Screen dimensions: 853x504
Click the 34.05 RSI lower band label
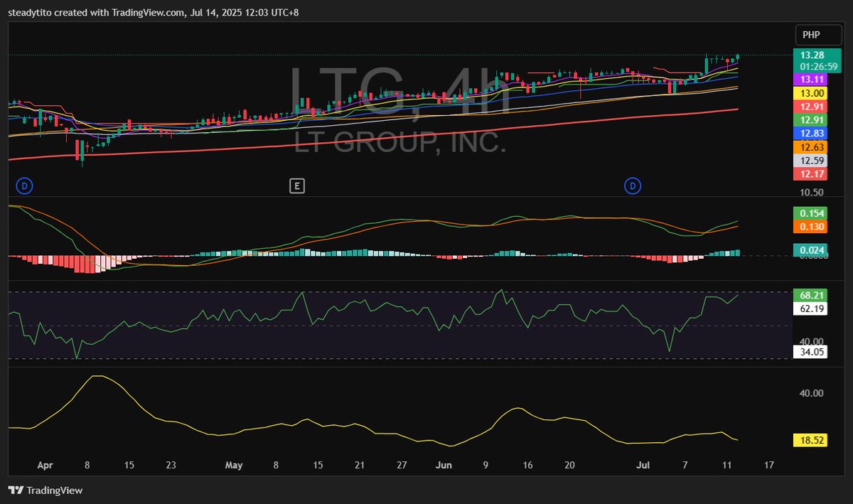pos(811,351)
